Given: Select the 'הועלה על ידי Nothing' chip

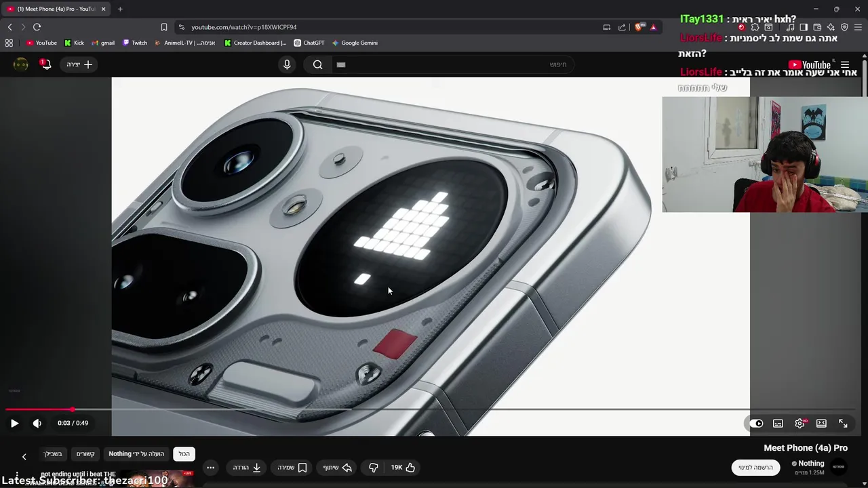Looking at the screenshot, I should pyautogui.click(x=136, y=454).
